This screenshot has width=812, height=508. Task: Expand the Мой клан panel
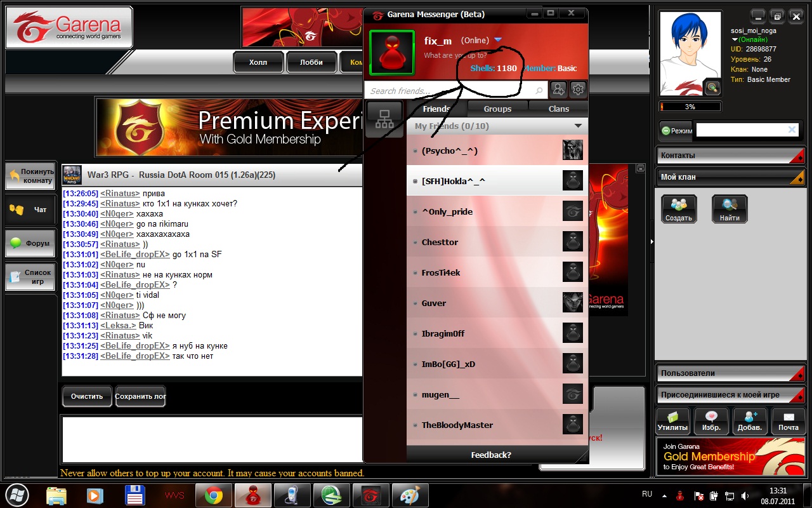coord(730,177)
